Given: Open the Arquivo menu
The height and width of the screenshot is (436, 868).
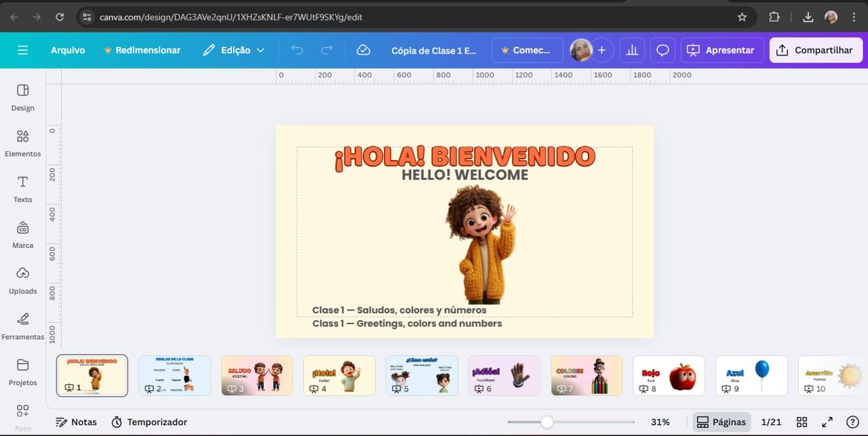Looking at the screenshot, I should [x=68, y=50].
